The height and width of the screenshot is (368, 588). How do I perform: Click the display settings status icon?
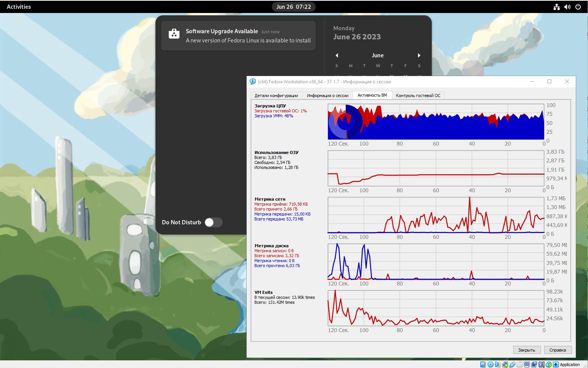[x=527, y=365]
